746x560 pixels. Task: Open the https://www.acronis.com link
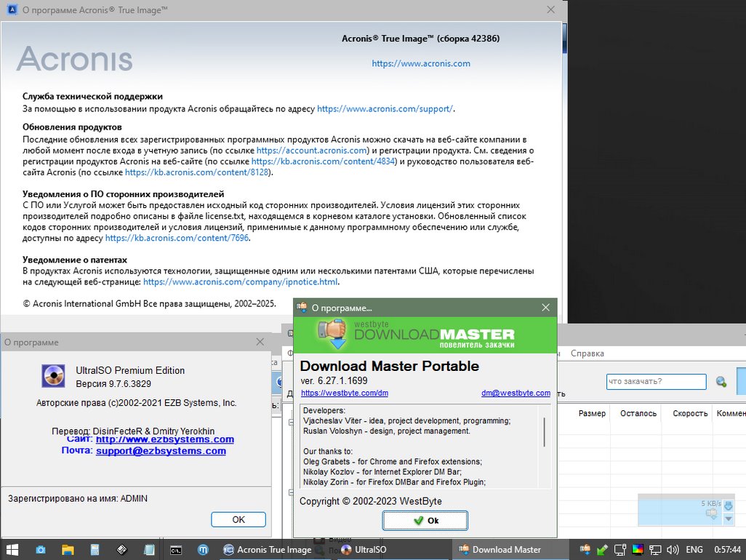coord(421,63)
